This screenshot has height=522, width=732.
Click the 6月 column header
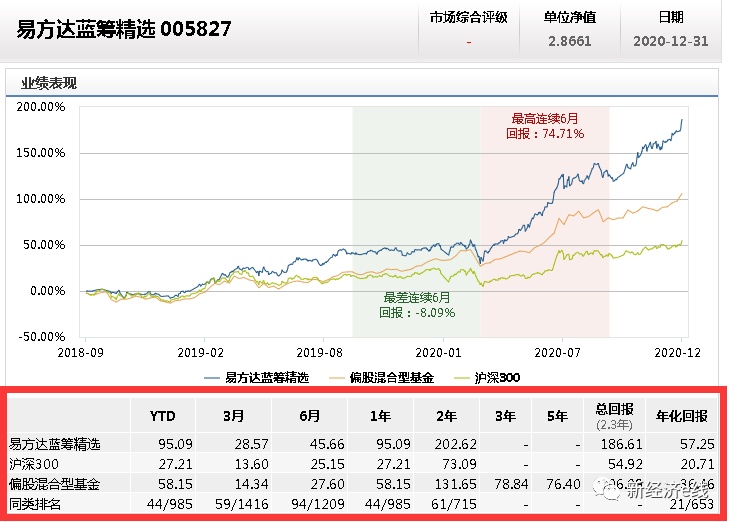310,416
